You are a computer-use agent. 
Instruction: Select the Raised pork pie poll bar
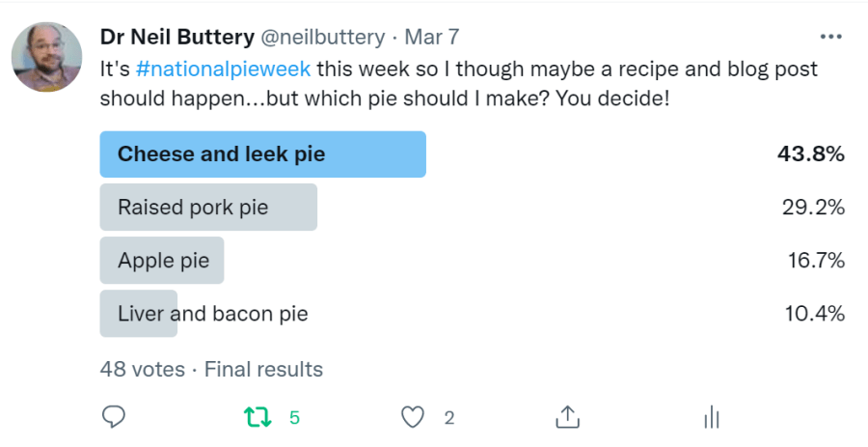pos(208,208)
